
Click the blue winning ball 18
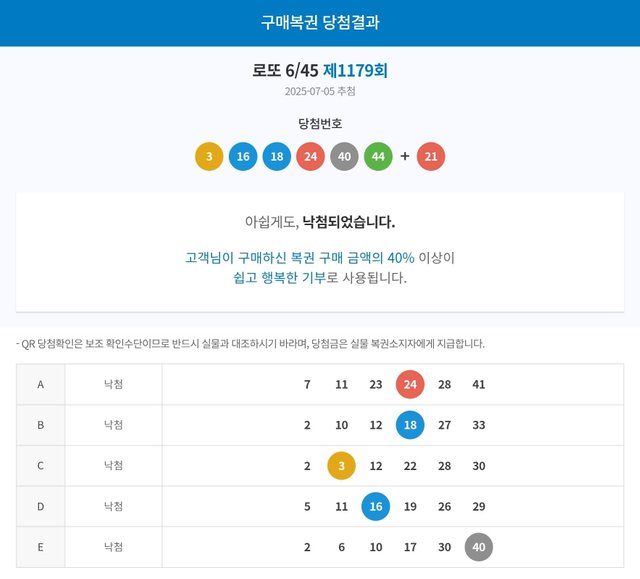[277, 156]
